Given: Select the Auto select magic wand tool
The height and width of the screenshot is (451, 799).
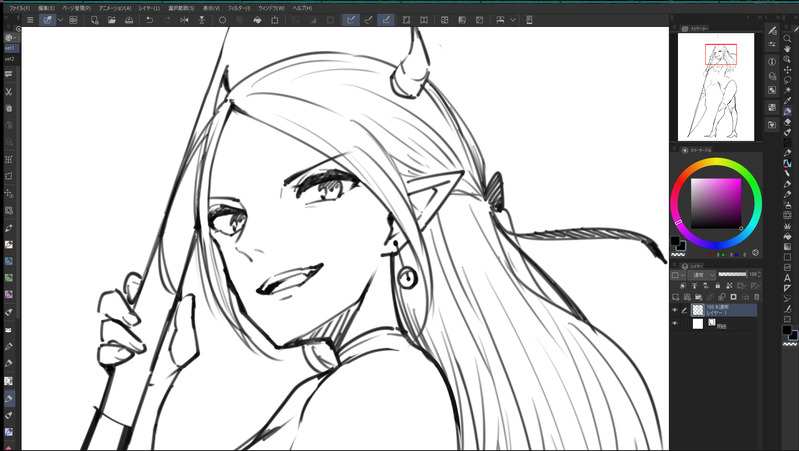Looking at the screenshot, I should [787, 90].
